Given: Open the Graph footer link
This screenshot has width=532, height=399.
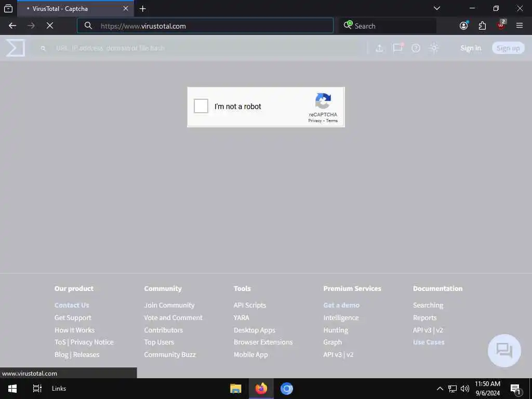Looking at the screenshot, I should [x=332, y=342].
